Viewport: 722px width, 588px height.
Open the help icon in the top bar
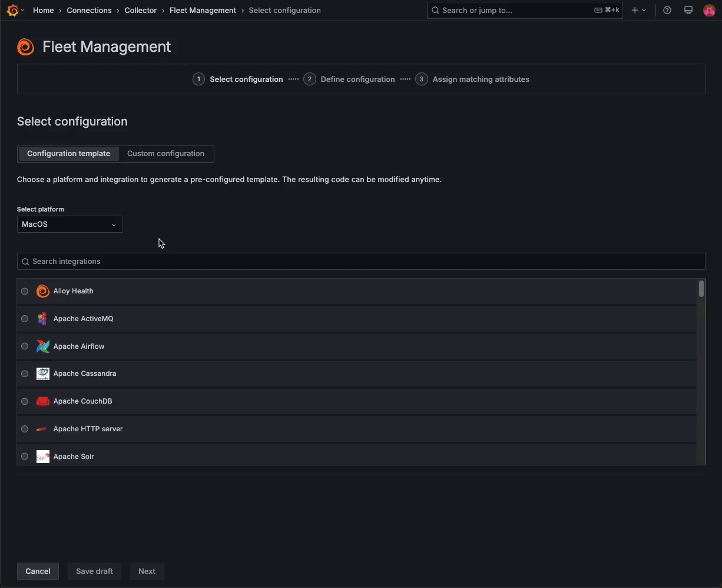coord(667,10)
